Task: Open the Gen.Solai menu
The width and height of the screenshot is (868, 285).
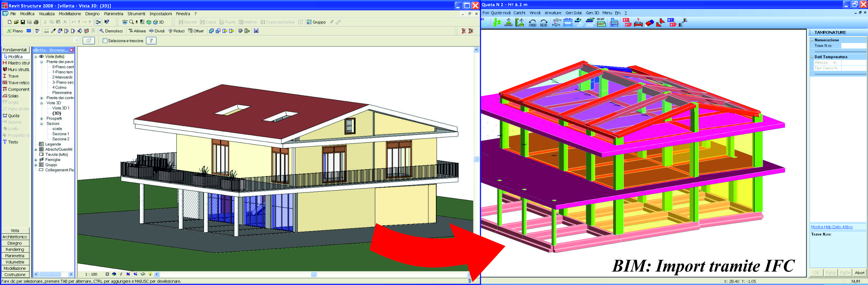Action: click(573, 13)
